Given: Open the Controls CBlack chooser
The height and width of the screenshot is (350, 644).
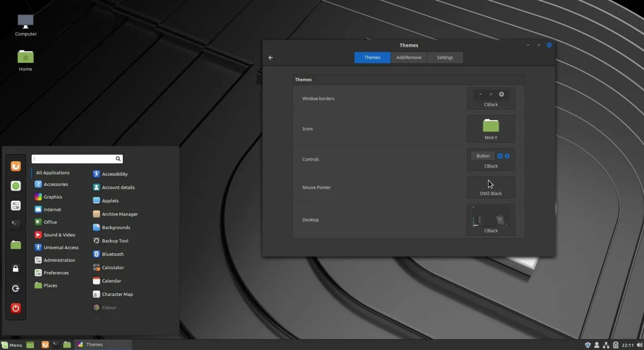Looking at the screenshot, I should (491, 159).
